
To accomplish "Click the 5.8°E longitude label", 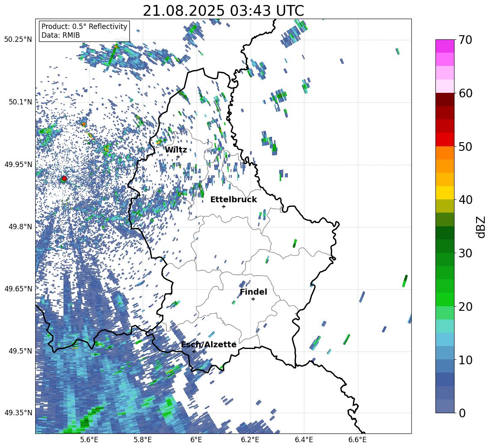I will click(143, 440).
